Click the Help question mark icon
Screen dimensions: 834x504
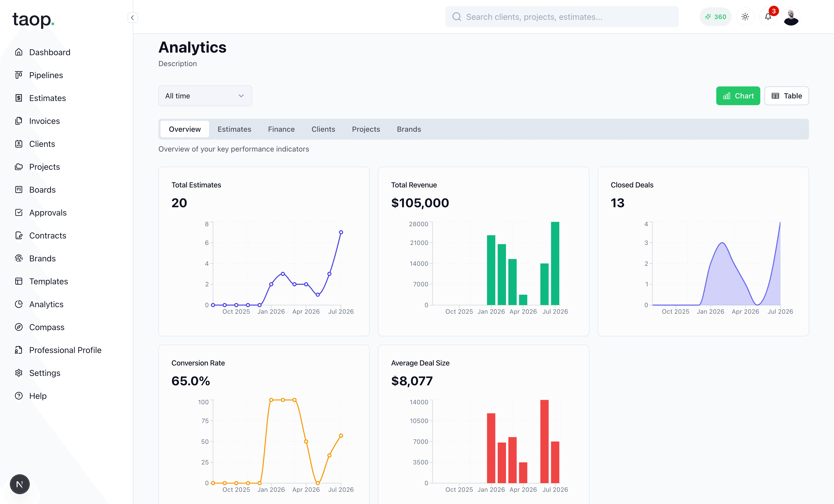click(19, 396)
